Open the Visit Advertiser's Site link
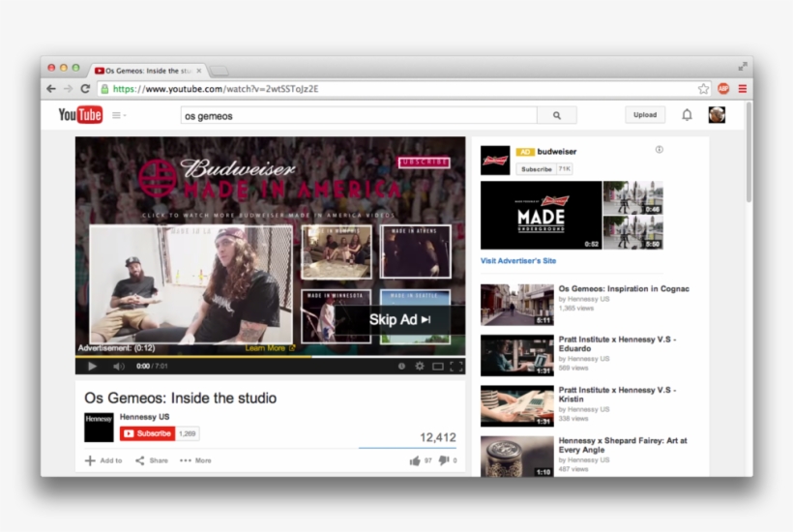This screenshot has height=532, width=793. (518, 261)
